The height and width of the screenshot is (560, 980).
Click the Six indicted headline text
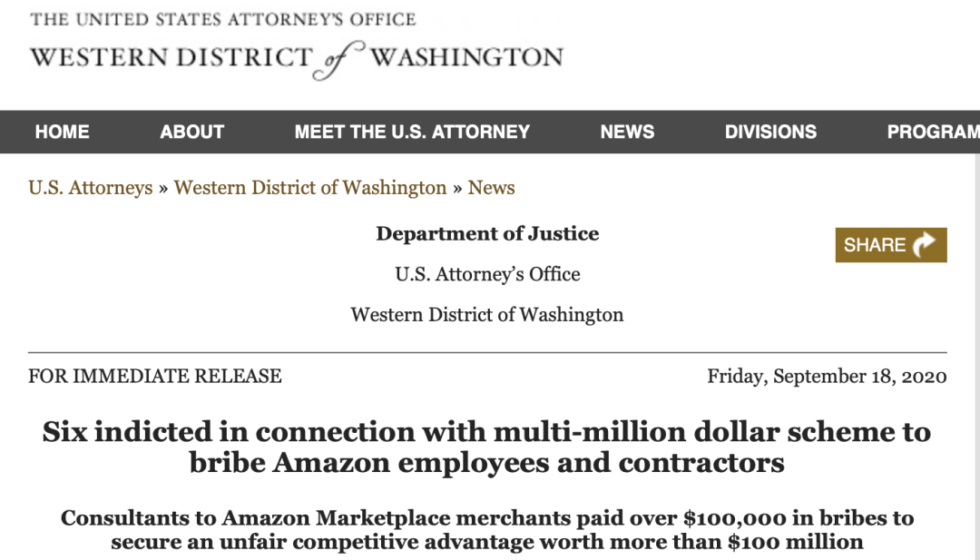pyautogui.click(x=487, y=447)
